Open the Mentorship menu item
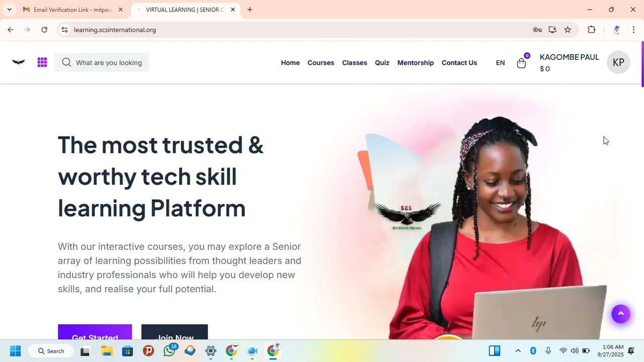The width and height of the screenshot is (644, 362). 416,63
